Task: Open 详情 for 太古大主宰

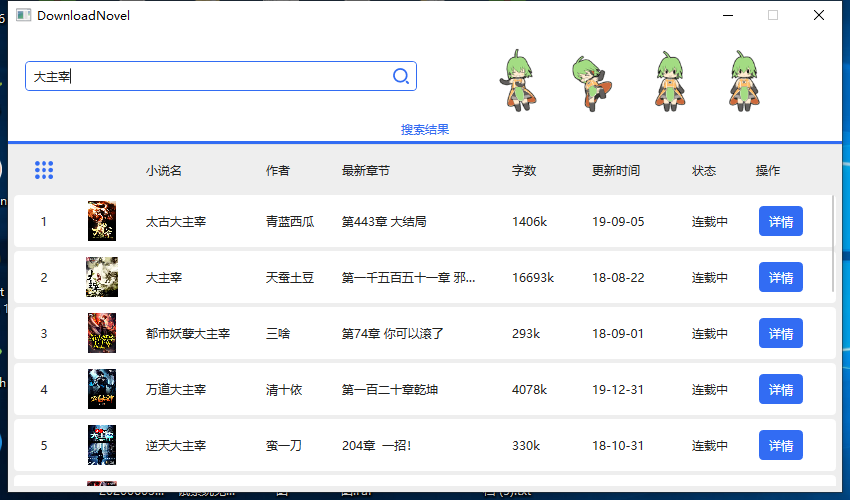Action: click(x=781, y=221)
